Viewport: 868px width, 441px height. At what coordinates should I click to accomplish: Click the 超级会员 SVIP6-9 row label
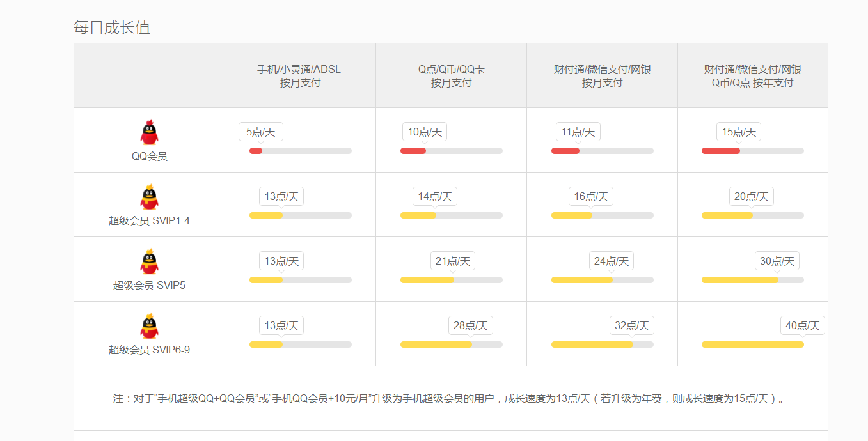pos(149,350)
